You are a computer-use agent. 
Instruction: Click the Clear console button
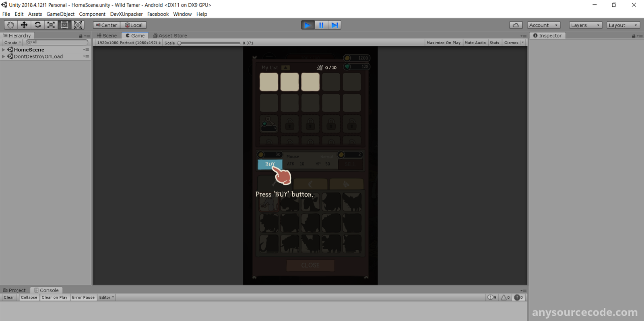click(9, 298)
